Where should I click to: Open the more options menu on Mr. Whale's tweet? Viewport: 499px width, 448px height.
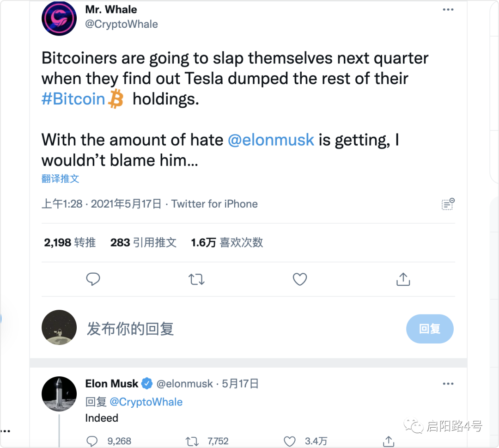point(448,10)
